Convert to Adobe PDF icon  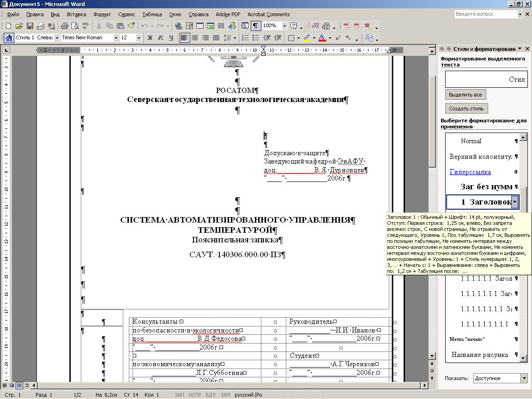(347, 26)
